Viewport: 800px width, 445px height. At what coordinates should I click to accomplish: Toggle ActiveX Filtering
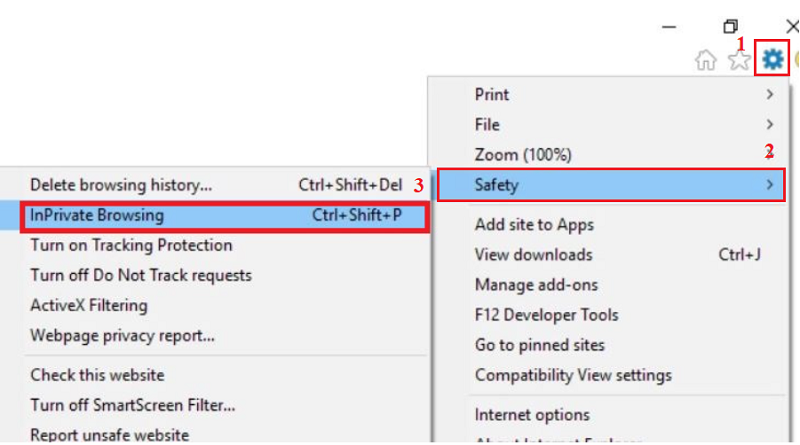tap(89, 305)
